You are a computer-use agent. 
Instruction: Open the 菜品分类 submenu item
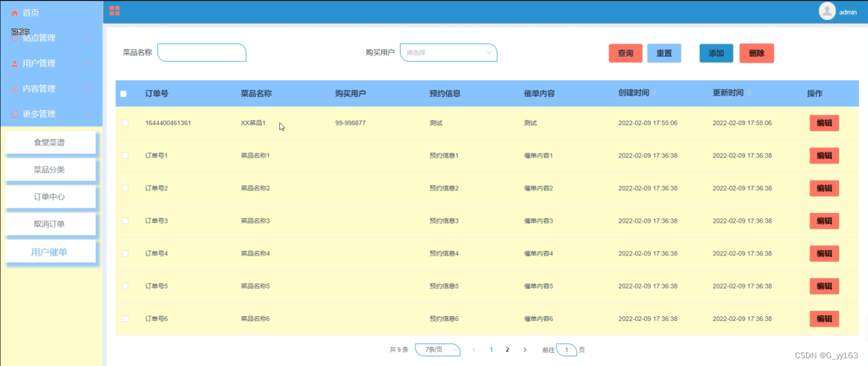point(50,170)
